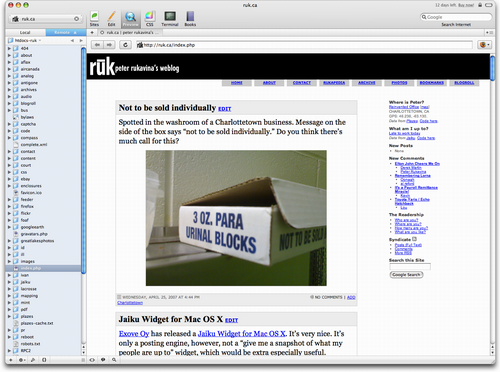500x372 pixels.
Task: Expand the archives folder
Action: 9,90
